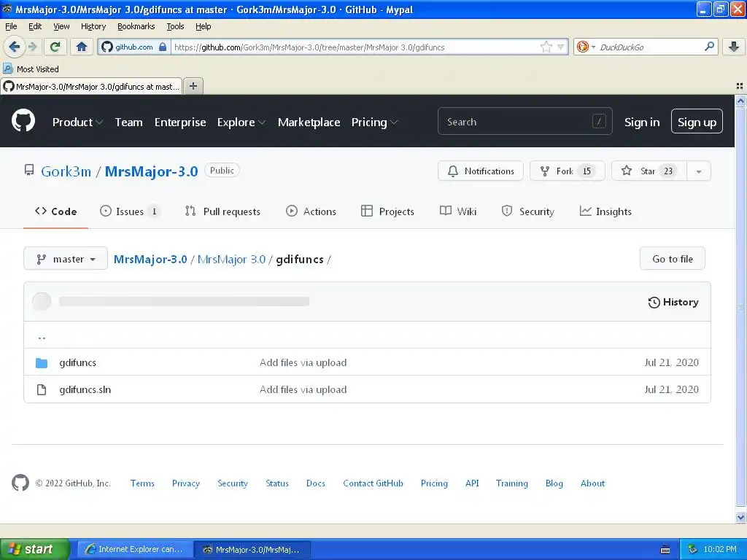Expand the Pricing menu in header
The height and width of the screenshot is (560, 747).
(374, 122)
